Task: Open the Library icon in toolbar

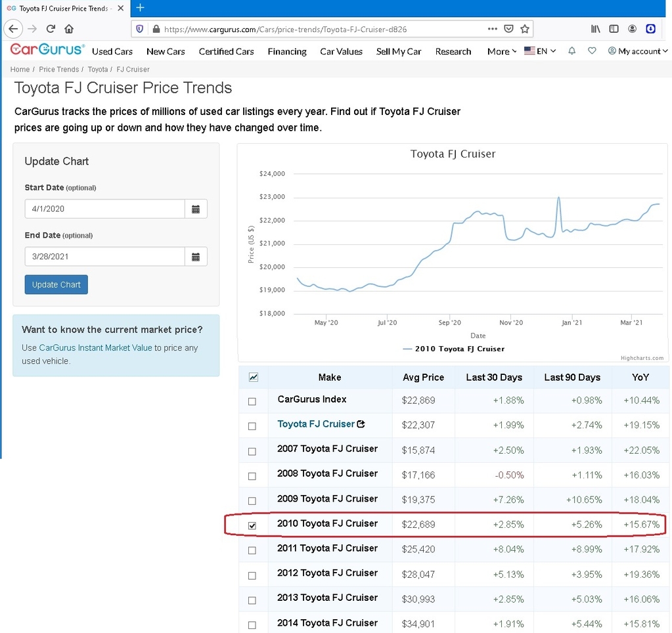Action: [595, 29]
